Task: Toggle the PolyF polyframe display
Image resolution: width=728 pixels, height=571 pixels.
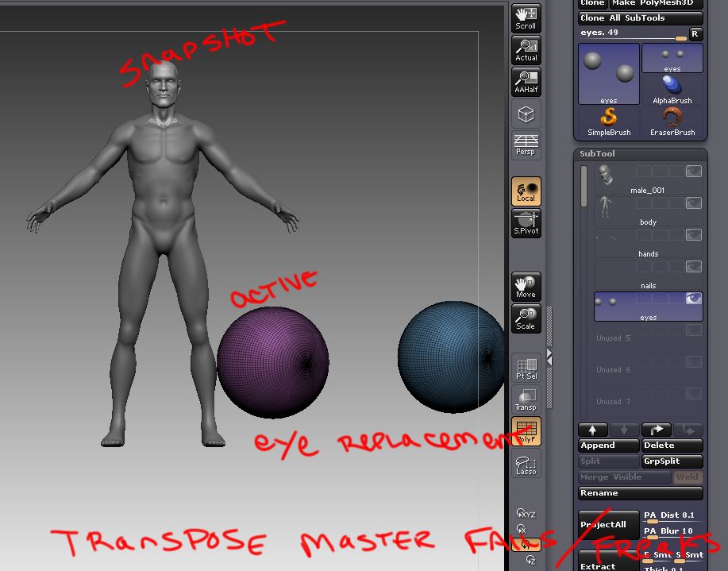Action: (x=526, y=431)
